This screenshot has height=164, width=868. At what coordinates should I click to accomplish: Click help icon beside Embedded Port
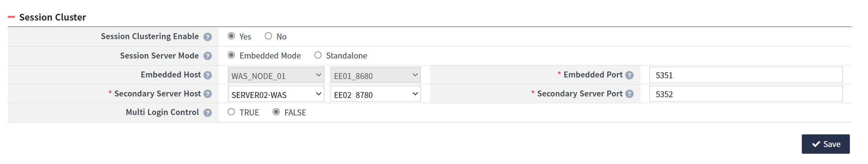[x=629, y=75]
